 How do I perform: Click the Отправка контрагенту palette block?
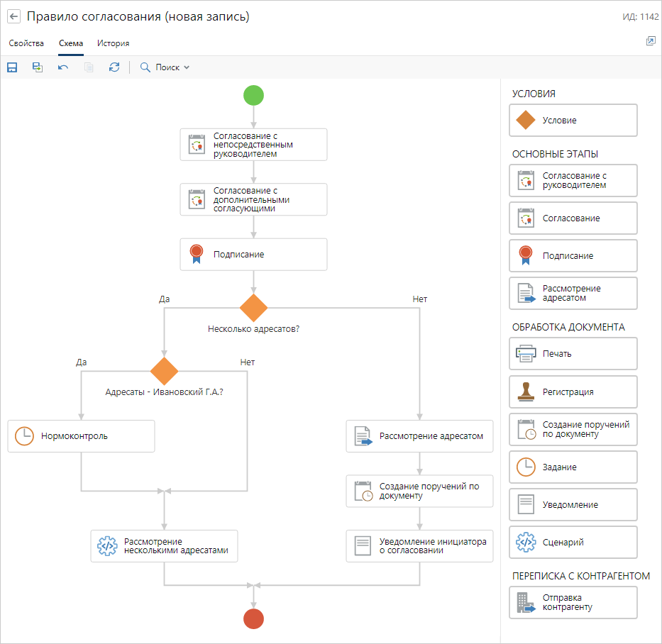point(573,602)
